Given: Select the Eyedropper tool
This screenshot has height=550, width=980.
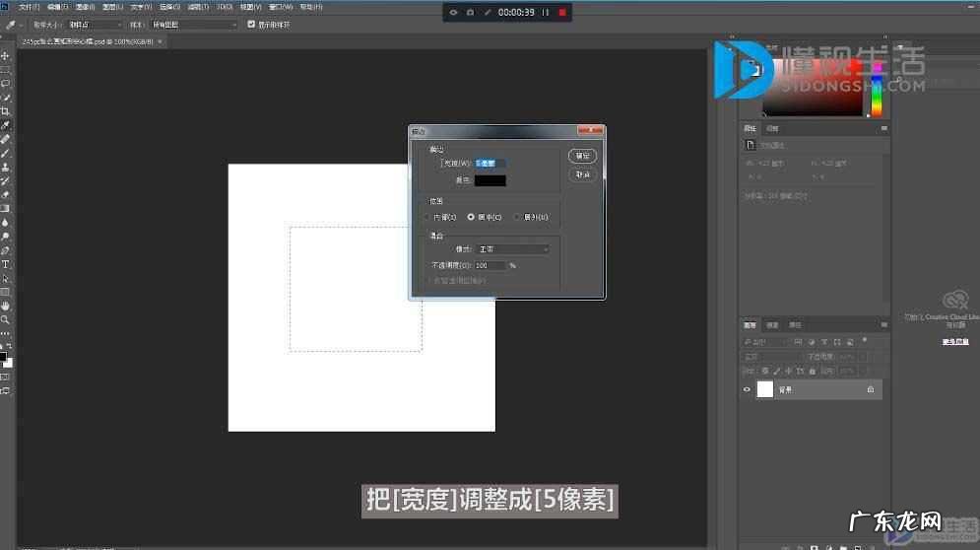Looking at the screenshot, I should pyautogui.click(x=6, y=126).
